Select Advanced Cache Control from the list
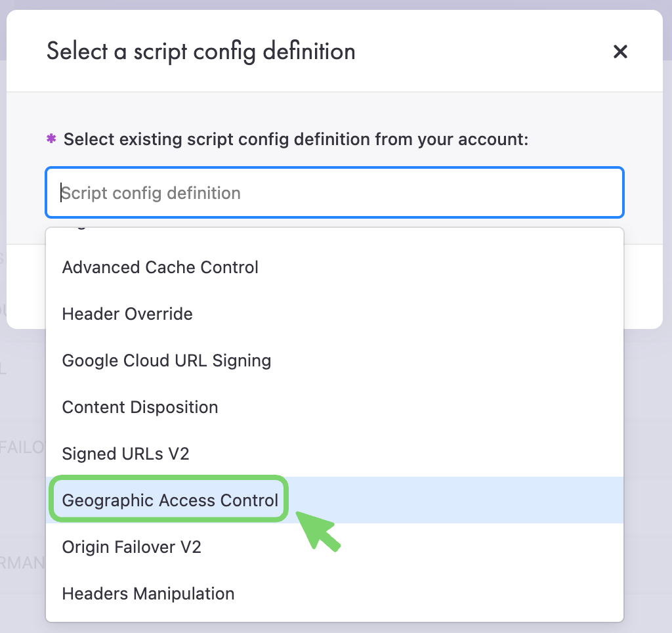The height and width of the screenshot is (633, 672). coord(160,267)
